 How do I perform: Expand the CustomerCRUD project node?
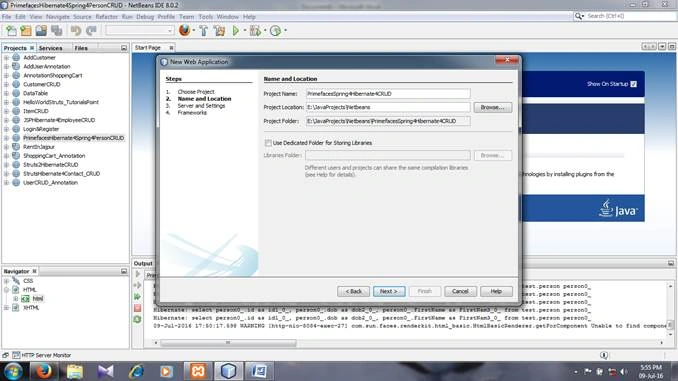6,84
